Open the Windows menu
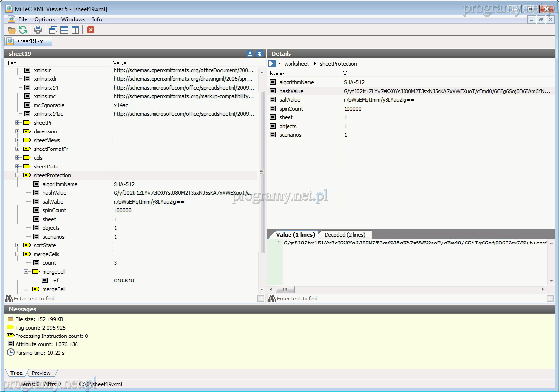The height and width of the screenshot is (392, 559). [73, 19]
